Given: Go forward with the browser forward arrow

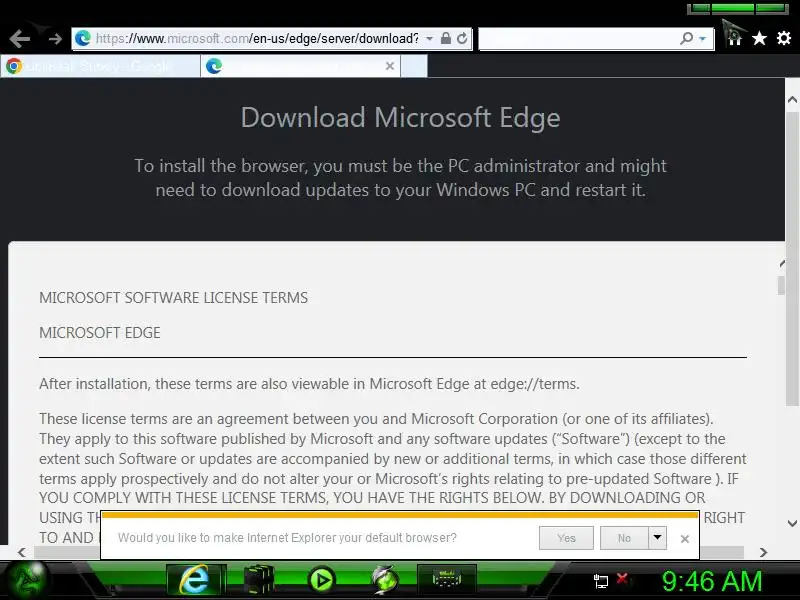Looking at the screenshot, I should click(55, 39).
